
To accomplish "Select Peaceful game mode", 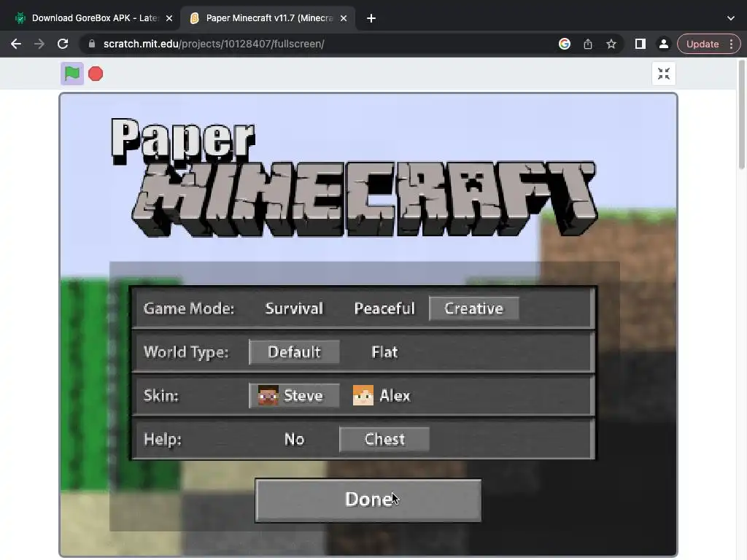I will (384, 308).
